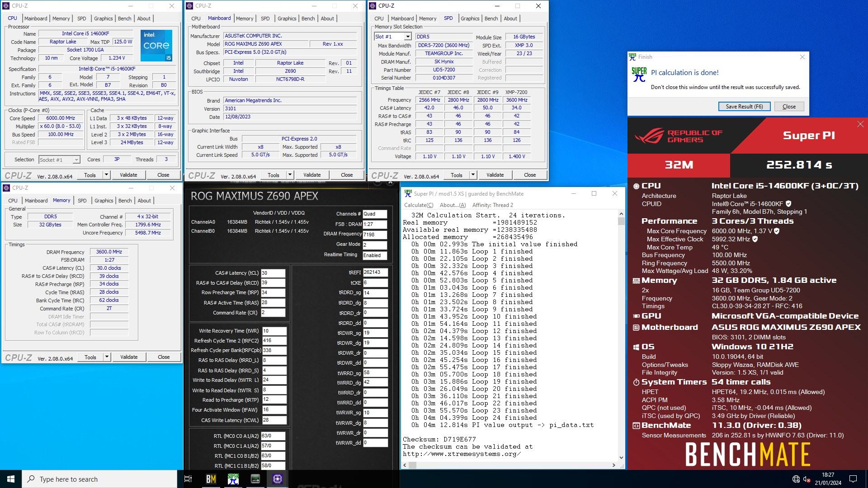Expand Tools arrow in the SPD window
This screenshot has height=488, width=868.
point(473,175)
